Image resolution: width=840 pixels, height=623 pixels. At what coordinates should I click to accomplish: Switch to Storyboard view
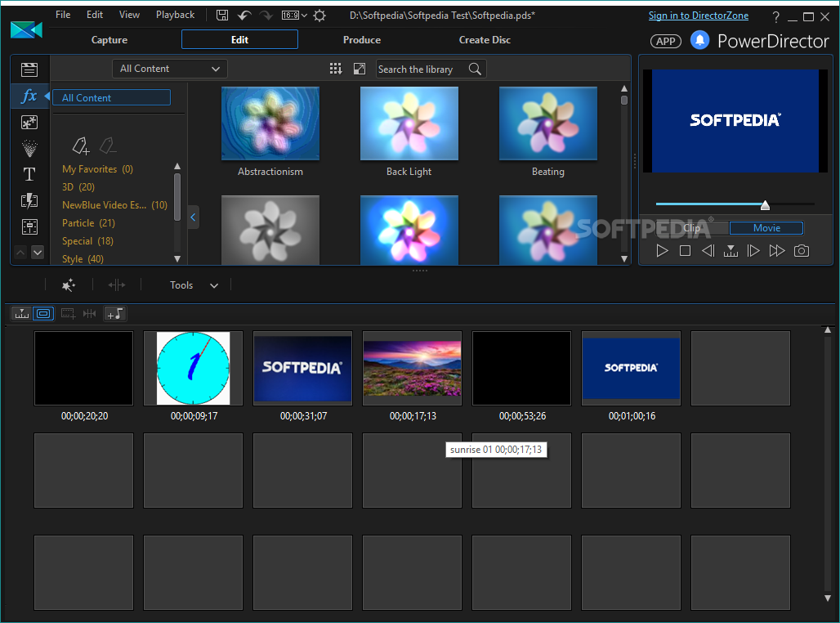click(x=43, y=314)
